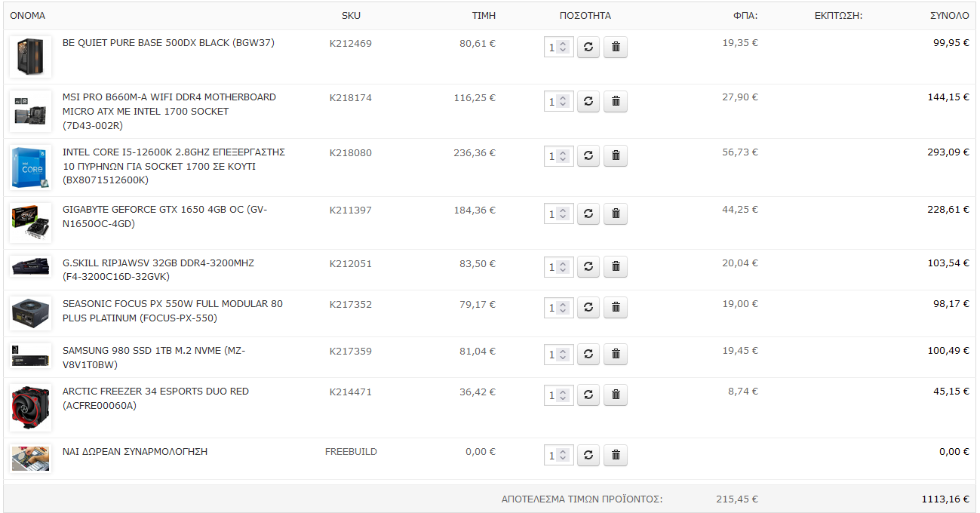
Task: Click quantity field for BE QUIET PURE BASE
Action: pyautogui.click(x=558, y=48)
